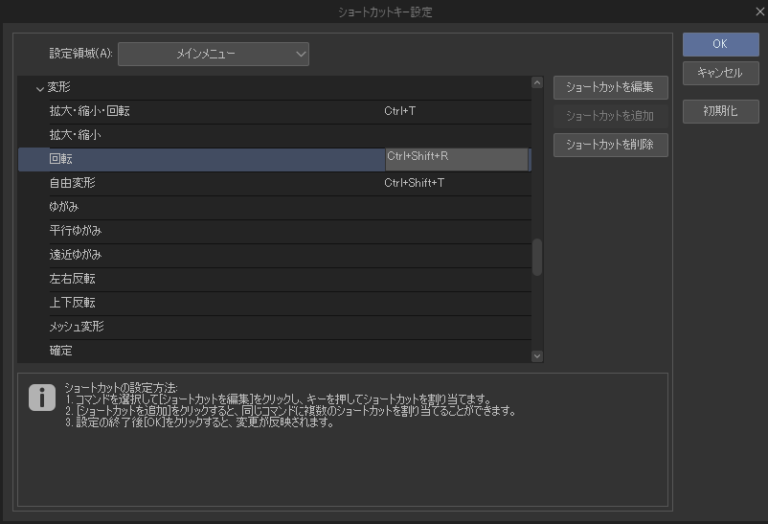This screenshot has width=768, height=524.
Task: Click the Ctrl+Shift+R shortcut input field
Action: coord(455,159)
